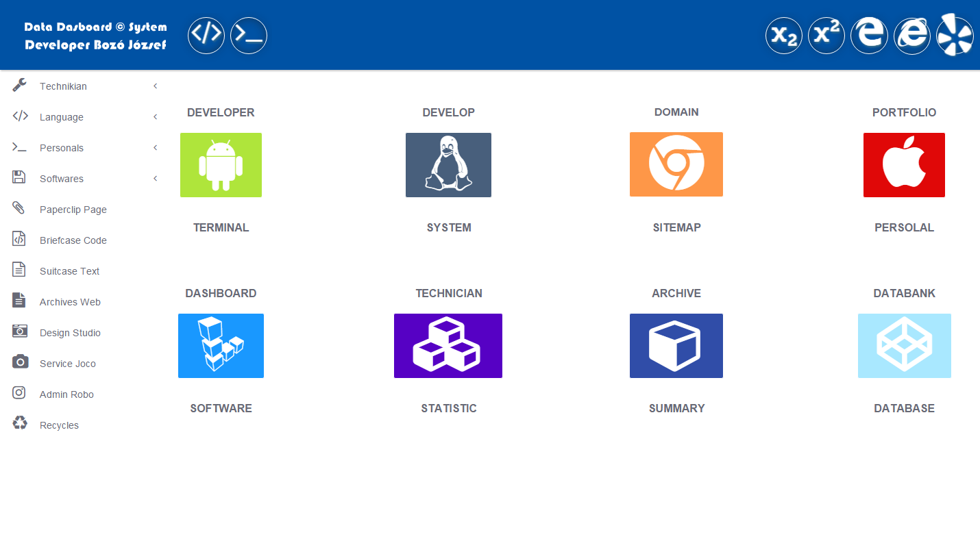
Task: Click the SOFTWARE label
Action: click(x=221, y=408)
